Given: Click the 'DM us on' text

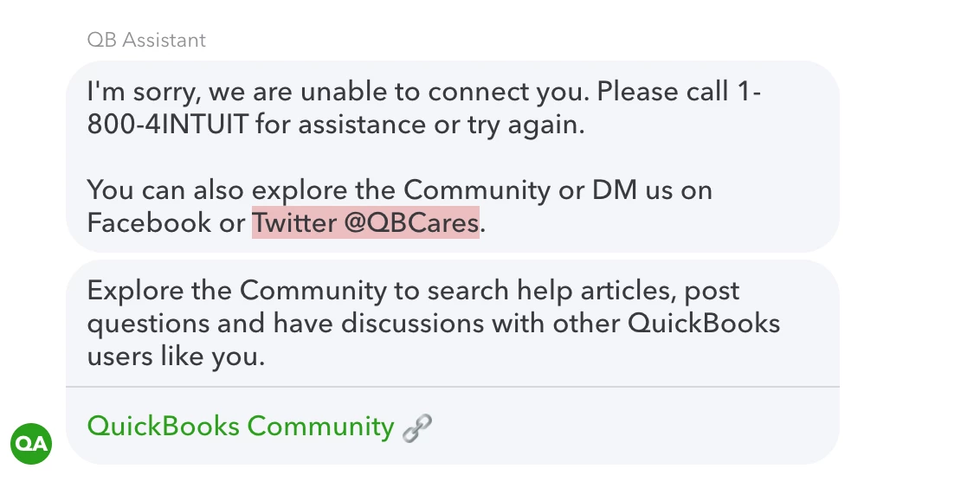Looking at the screenshot, I should pos(652,190).
